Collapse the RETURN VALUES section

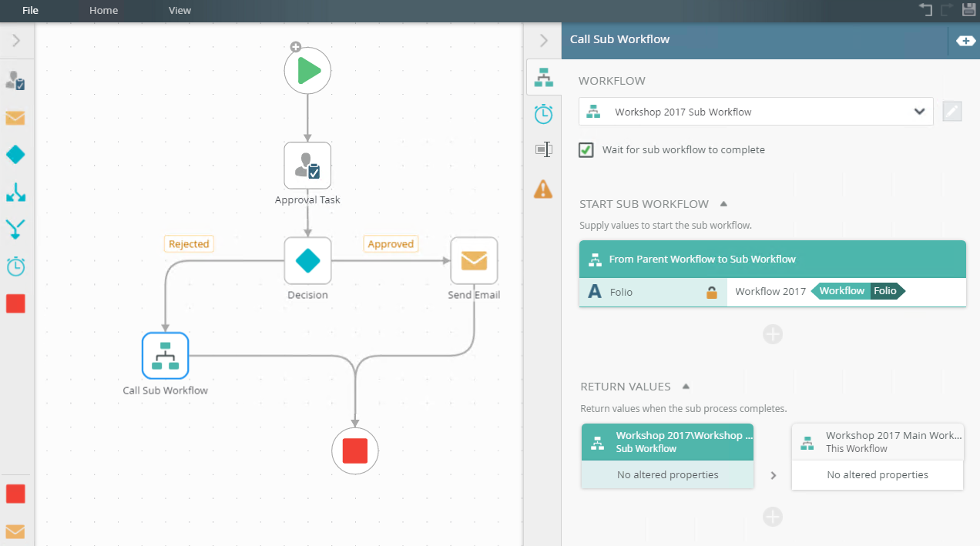(686, 387)
